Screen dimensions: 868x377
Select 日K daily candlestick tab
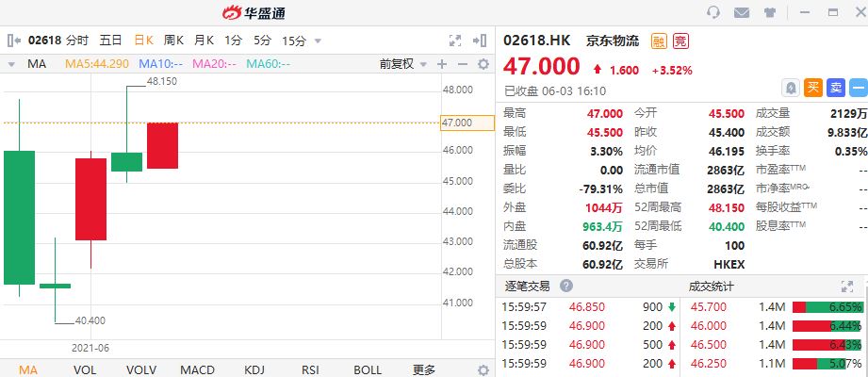143,41
